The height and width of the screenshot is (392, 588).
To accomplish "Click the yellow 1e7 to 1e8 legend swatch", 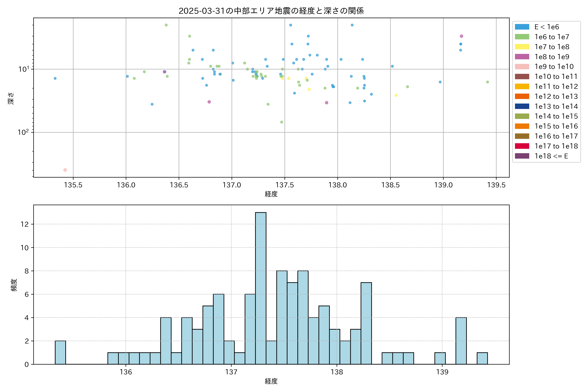I will point(522,47).
